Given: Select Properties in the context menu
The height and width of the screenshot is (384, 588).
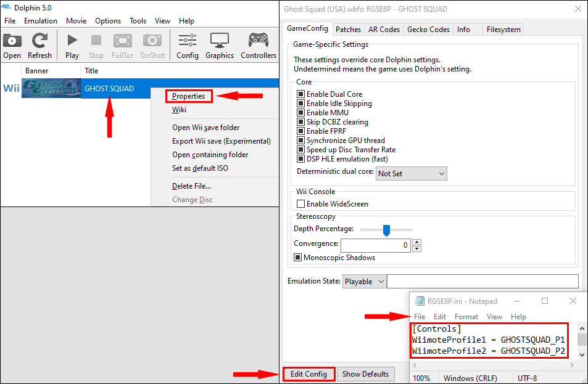Looking at the screenshot, I should pyautogui.click(x=189, y=96).
